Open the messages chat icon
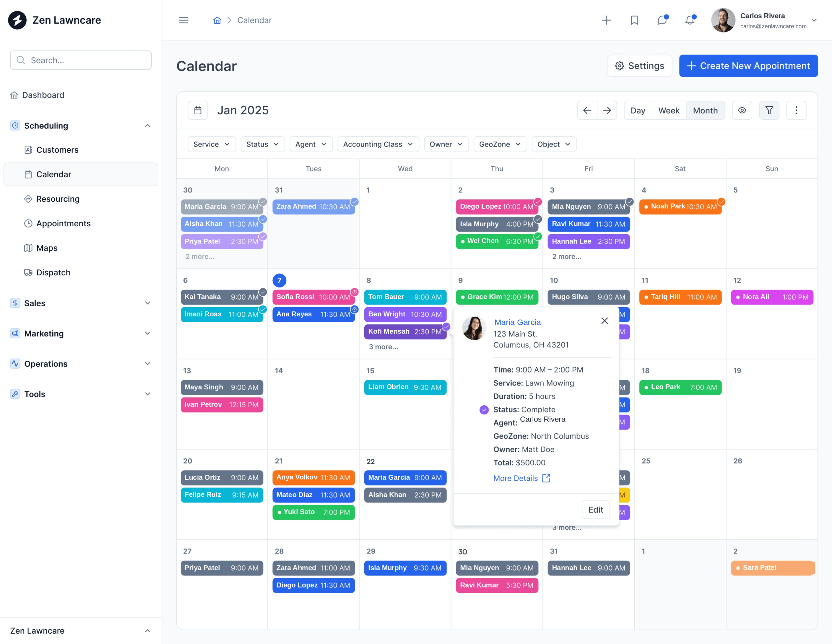This screenshot has width=832, height=644. pos(662,20)
